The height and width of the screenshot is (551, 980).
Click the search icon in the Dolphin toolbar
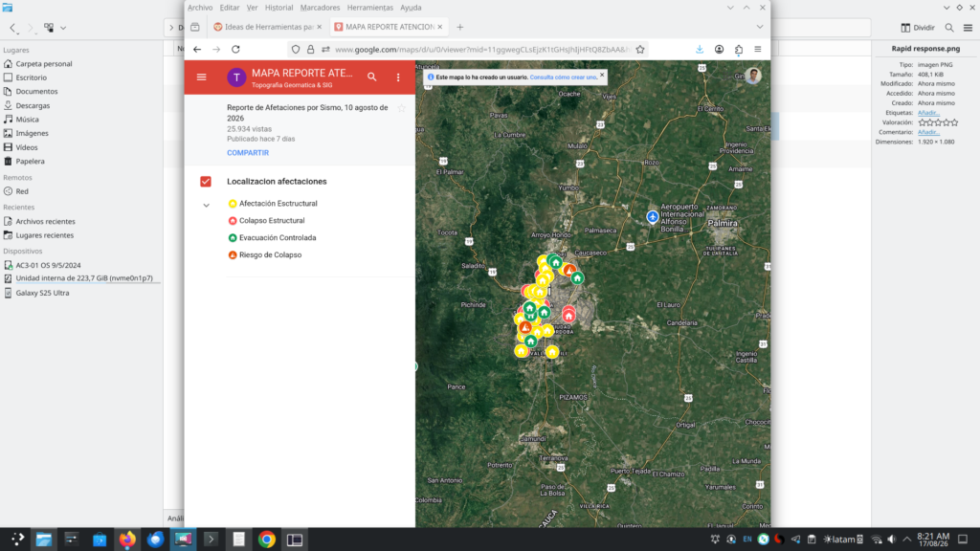coord(949,28)
